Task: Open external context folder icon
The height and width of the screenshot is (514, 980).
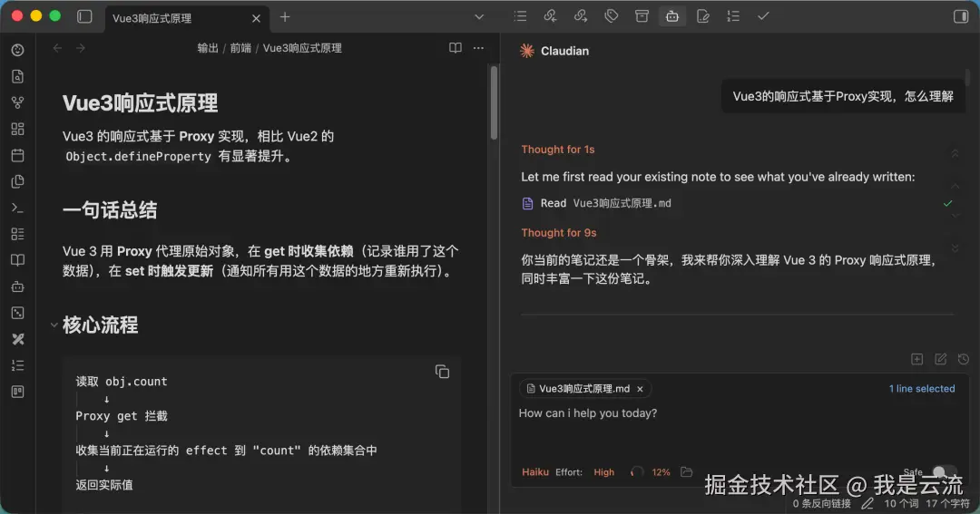Action: pos(686,471)
